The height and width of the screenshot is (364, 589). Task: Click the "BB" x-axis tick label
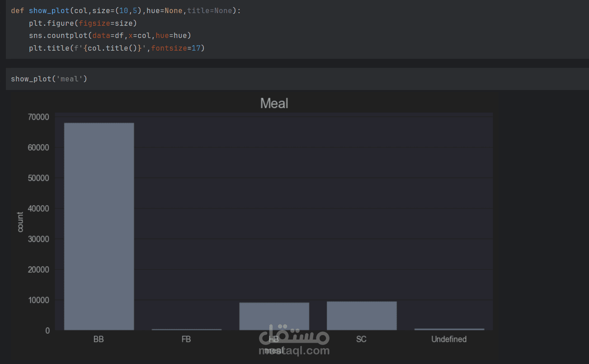99,339
